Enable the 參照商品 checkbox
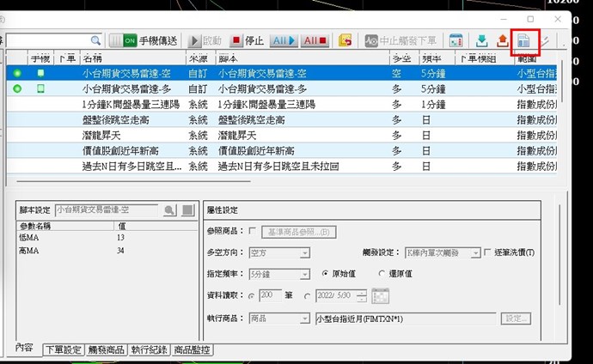Screen dimensions: 593x364 [252, 232]
